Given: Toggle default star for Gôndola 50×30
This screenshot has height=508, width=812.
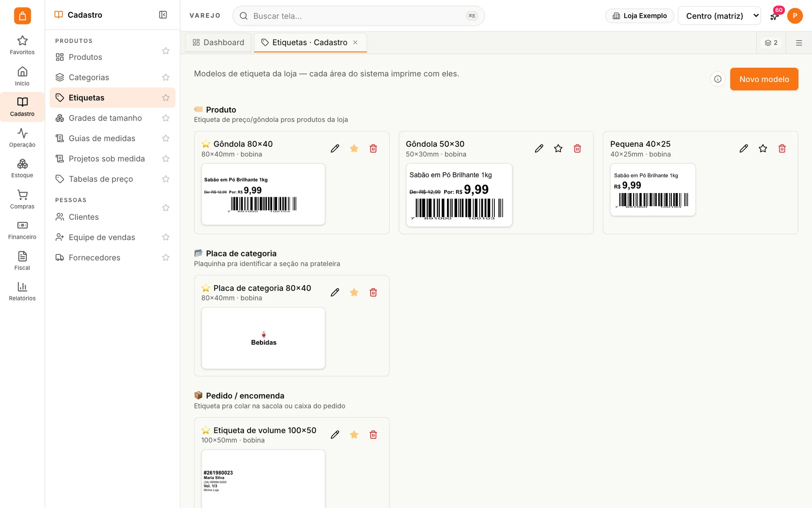Looking at the screenshot, I should pos(558,149).
